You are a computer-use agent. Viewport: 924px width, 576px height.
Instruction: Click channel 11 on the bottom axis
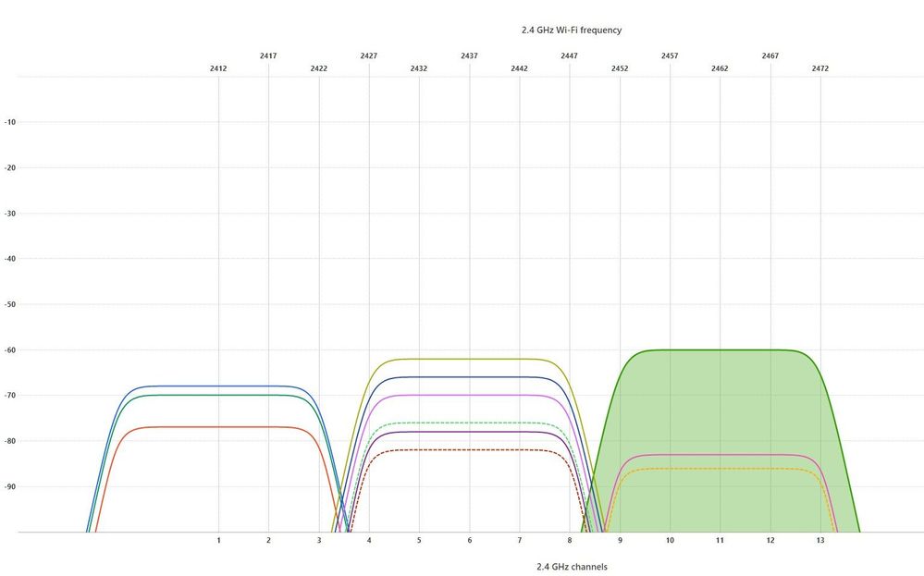(x=720, y=540)
